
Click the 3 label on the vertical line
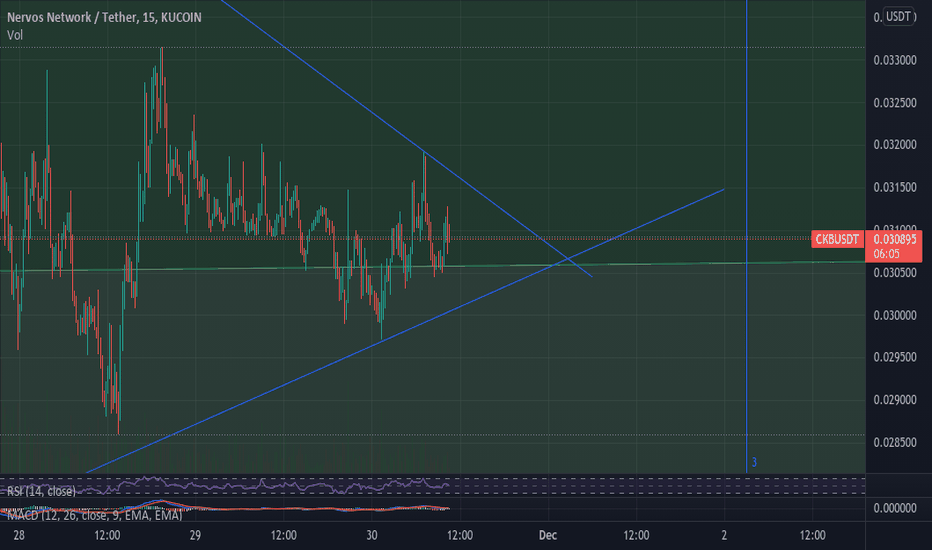point(754,462)
